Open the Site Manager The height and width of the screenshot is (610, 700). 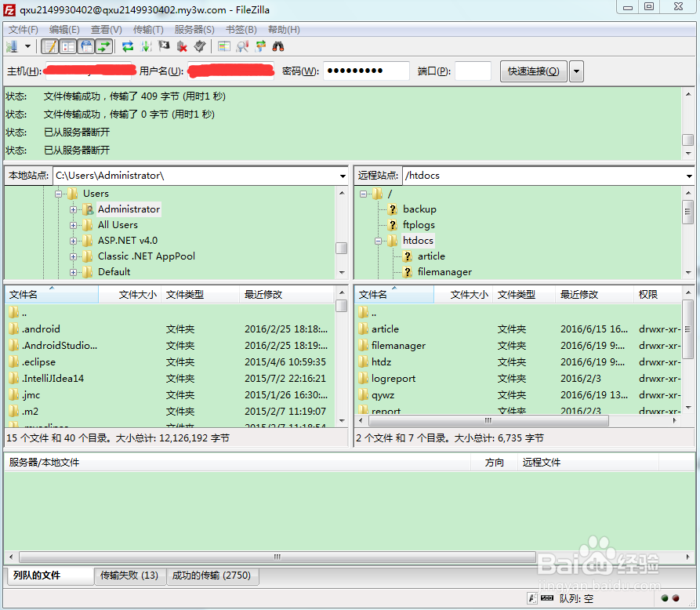click(13, 46)
